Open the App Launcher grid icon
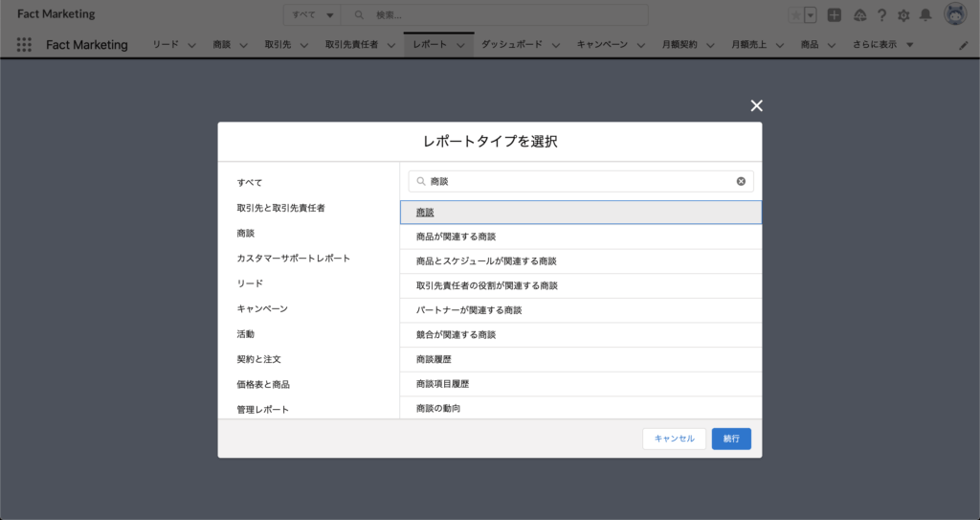 coord(24,44)
